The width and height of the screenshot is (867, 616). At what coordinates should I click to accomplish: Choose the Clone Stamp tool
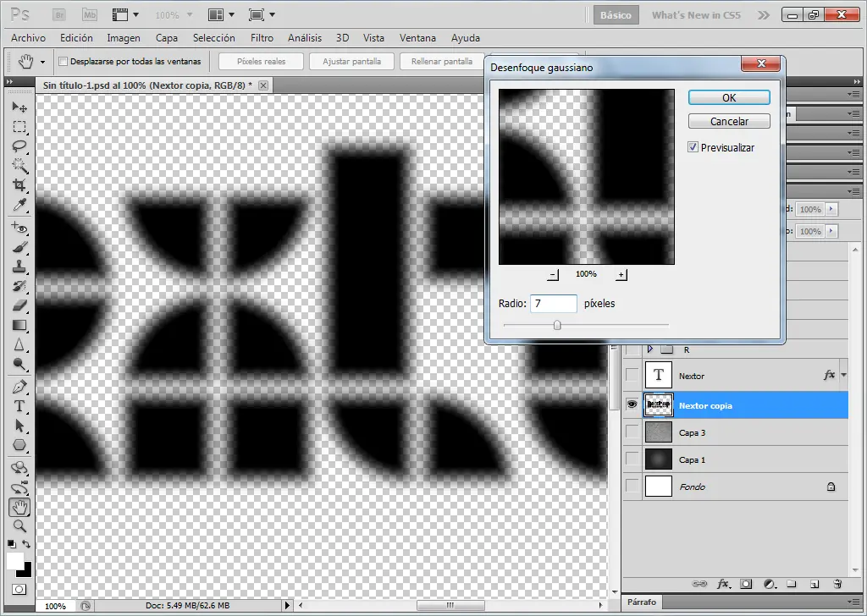point(19,267)
